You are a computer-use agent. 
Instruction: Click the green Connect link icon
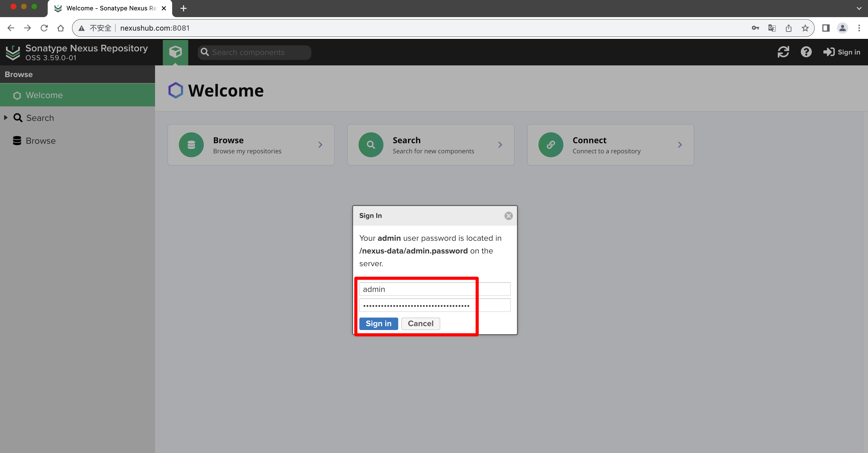(x=551, y=145)
